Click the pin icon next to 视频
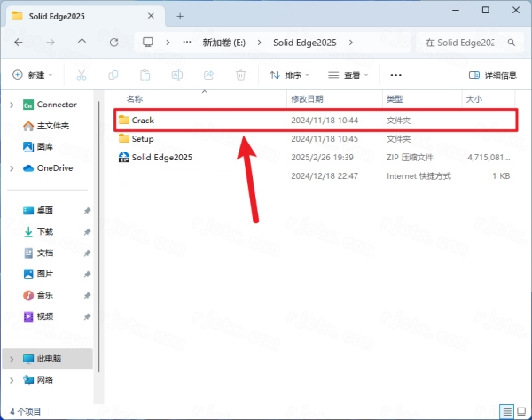The image size is (532, 420). (87, 316)
